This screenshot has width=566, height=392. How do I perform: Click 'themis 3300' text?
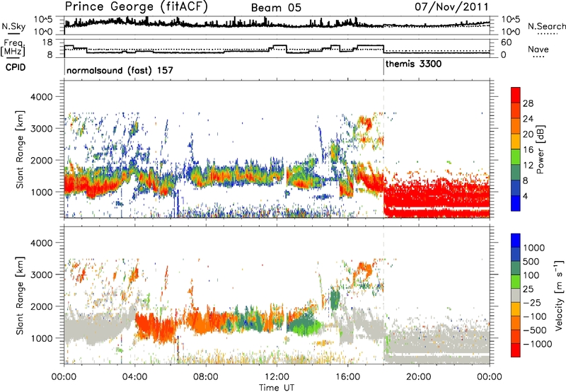click(413, 64)
